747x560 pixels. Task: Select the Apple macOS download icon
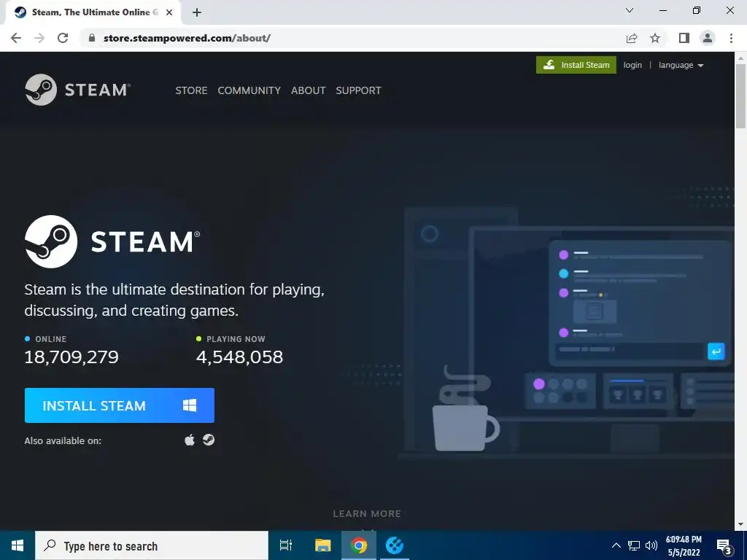190,440
